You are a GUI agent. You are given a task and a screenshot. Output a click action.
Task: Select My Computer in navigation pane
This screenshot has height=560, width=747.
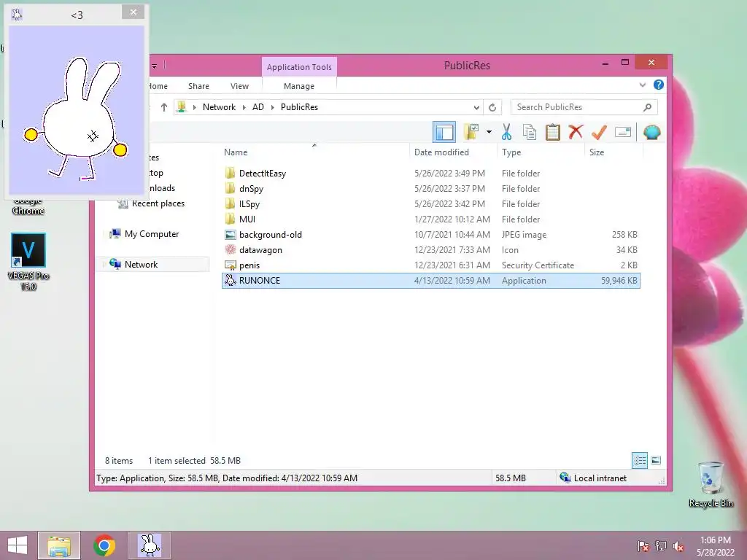152,234
